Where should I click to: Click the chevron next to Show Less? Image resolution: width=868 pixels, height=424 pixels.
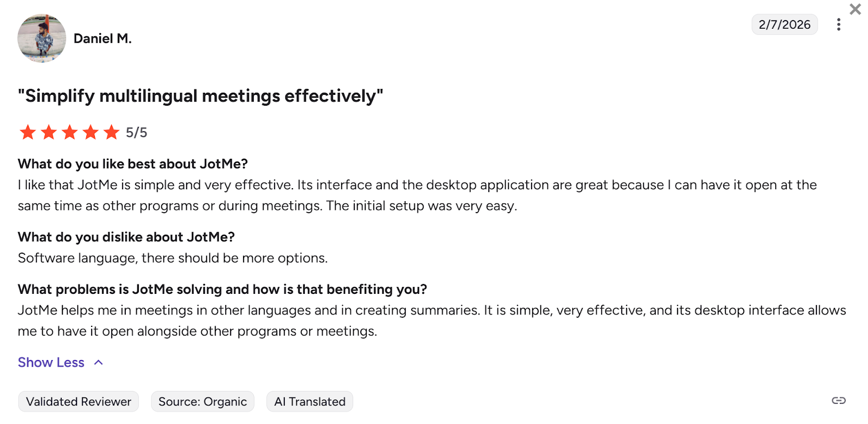click(x=98, y=362)
